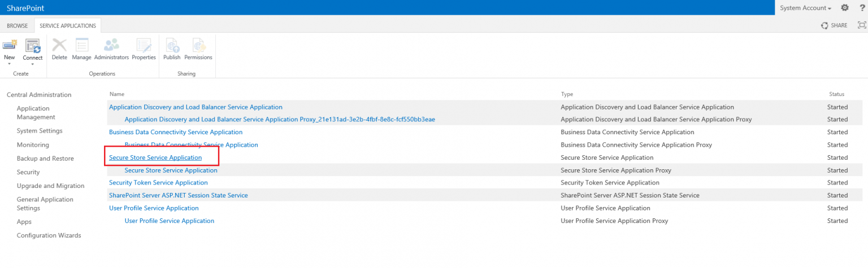This screenshot has height=268, width=868.
Task: Click the New service application icon
Action: [10, 46]
